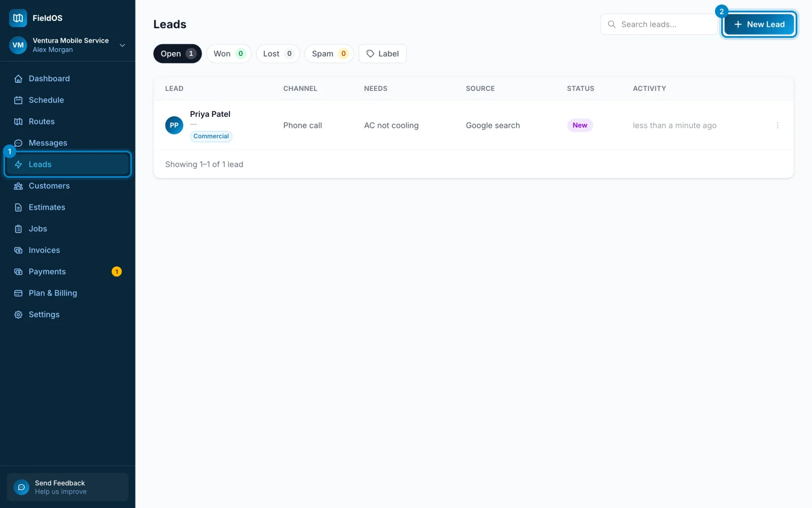812x508 pixels.
Task: Click the ACTIVITY column header
Action: [x=649, y=88]
